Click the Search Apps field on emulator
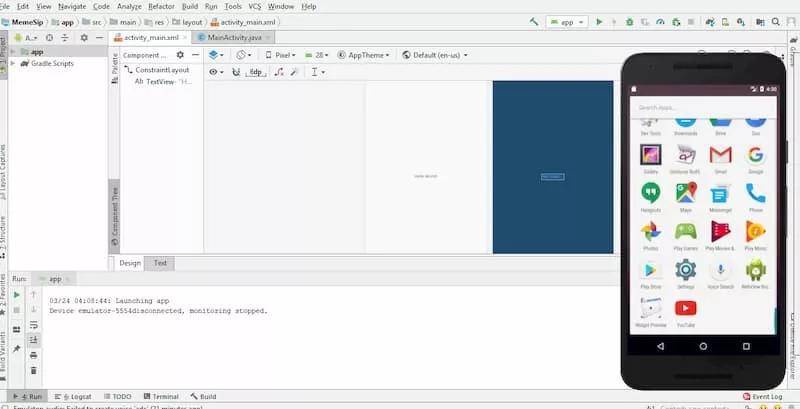This screenshot has width=800, height=409. point(703,108)
